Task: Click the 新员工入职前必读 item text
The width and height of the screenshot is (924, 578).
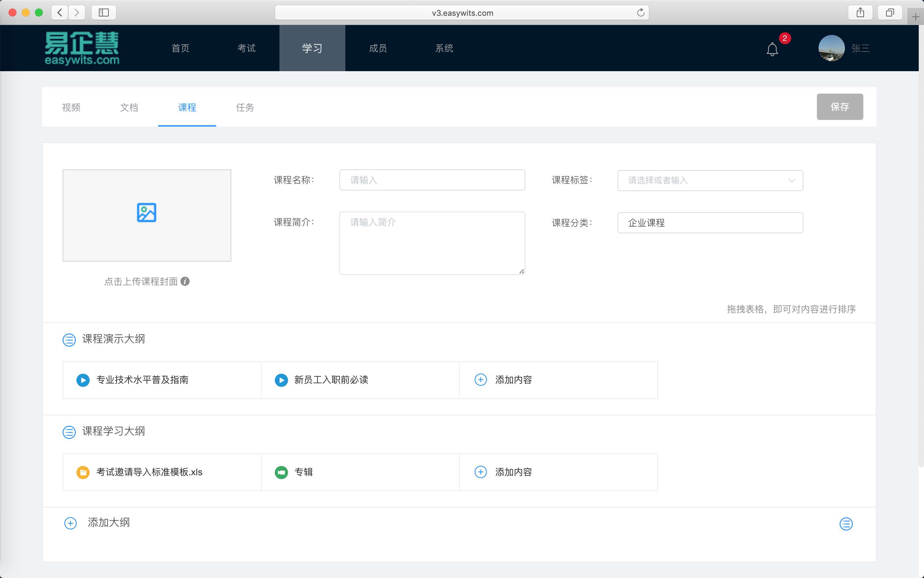Action: [331, 380]
